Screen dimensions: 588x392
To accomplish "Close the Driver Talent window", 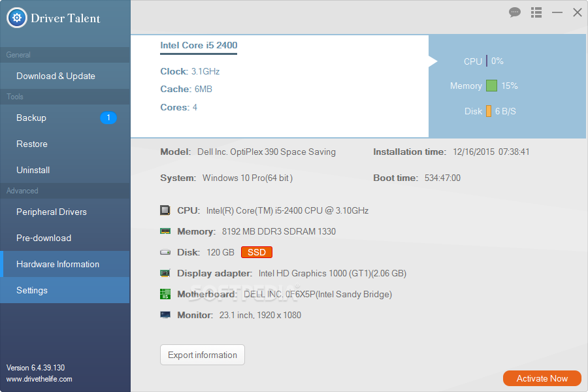I will tap(578, 12).
